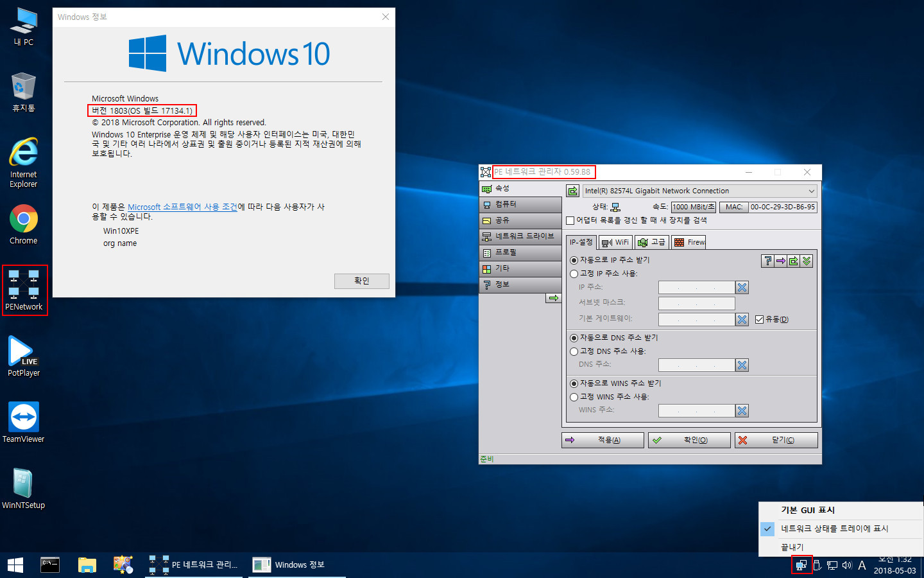Select PotPlayer desktop icon
Screen dimensions: 924x578
coord(24,356)
